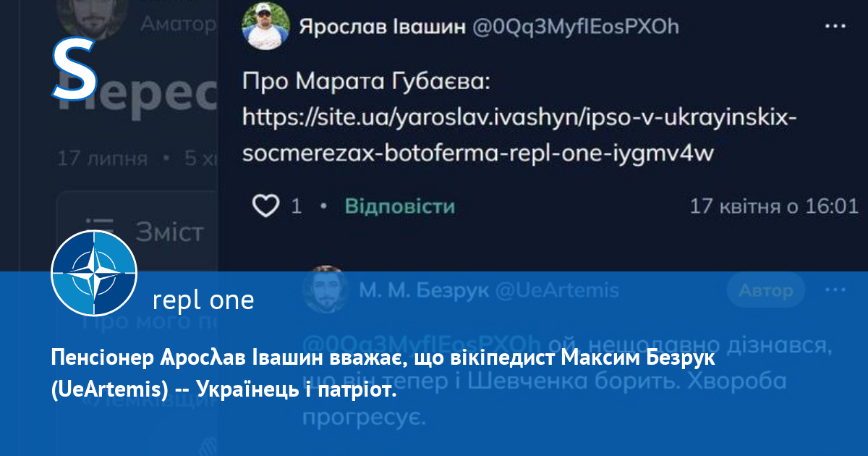Image resolution: width=868 pixels, height=456 pixels.
Task: Expand the Зміст contents section
Action: click(x=170, y=232)
